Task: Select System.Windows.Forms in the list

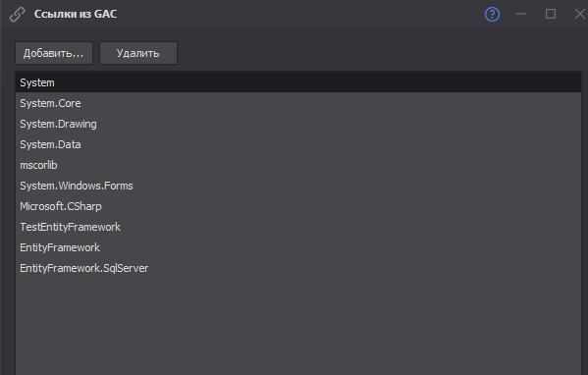Action: coord(298,186)
